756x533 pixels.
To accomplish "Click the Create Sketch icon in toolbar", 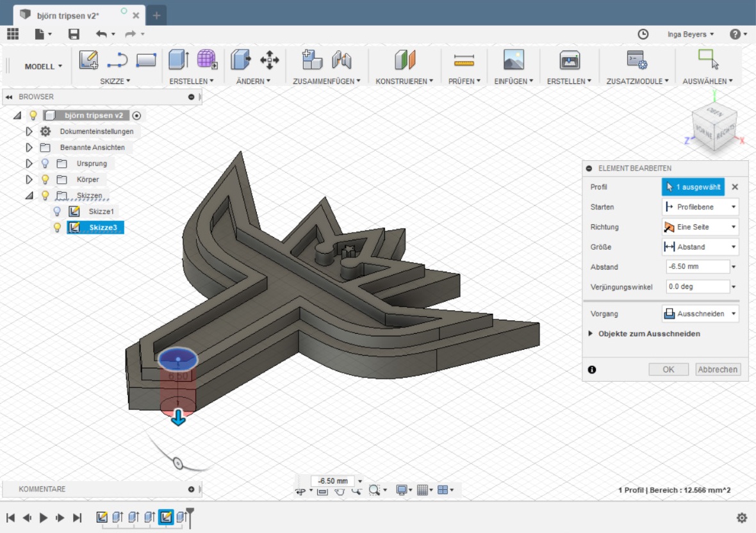I will point(88,60).
